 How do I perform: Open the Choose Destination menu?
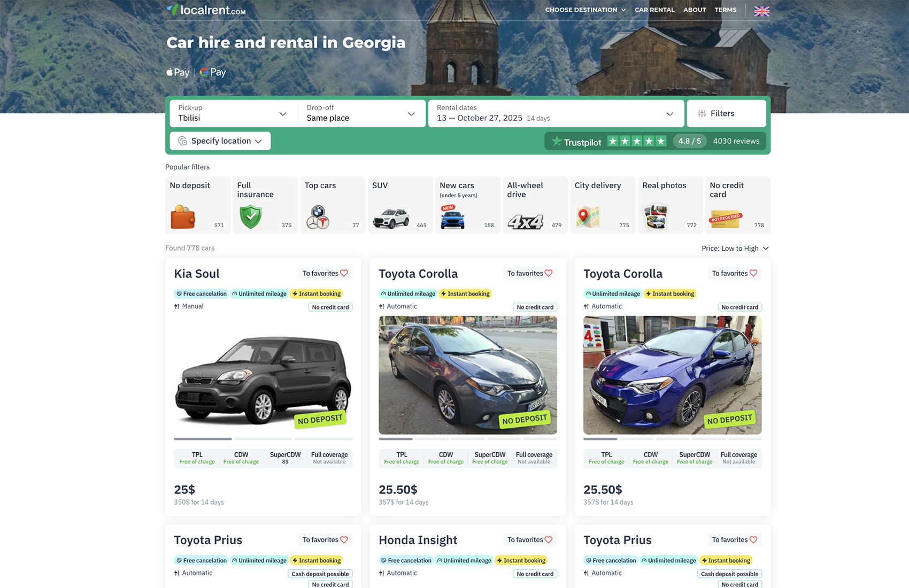tap(585, 10)
